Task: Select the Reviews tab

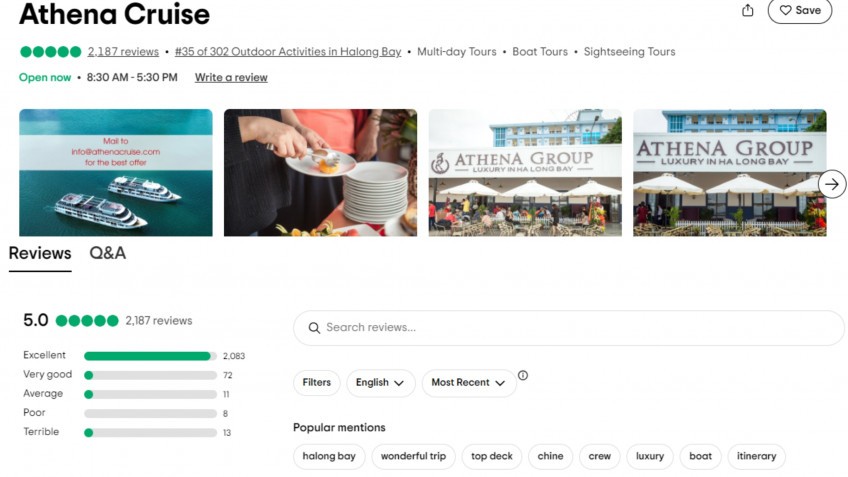Action: (x=40, y=253)
